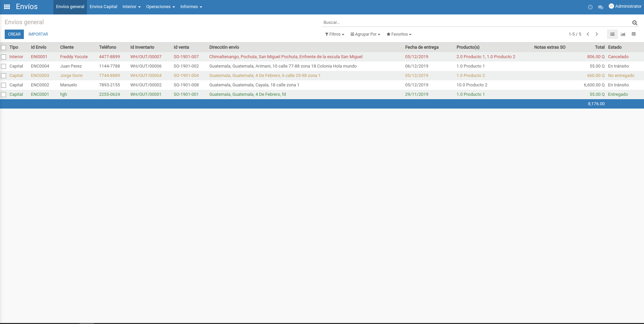The image size is (644, 324).
Task: Expand the Favoritos dropdown
Action: point(399,34)
